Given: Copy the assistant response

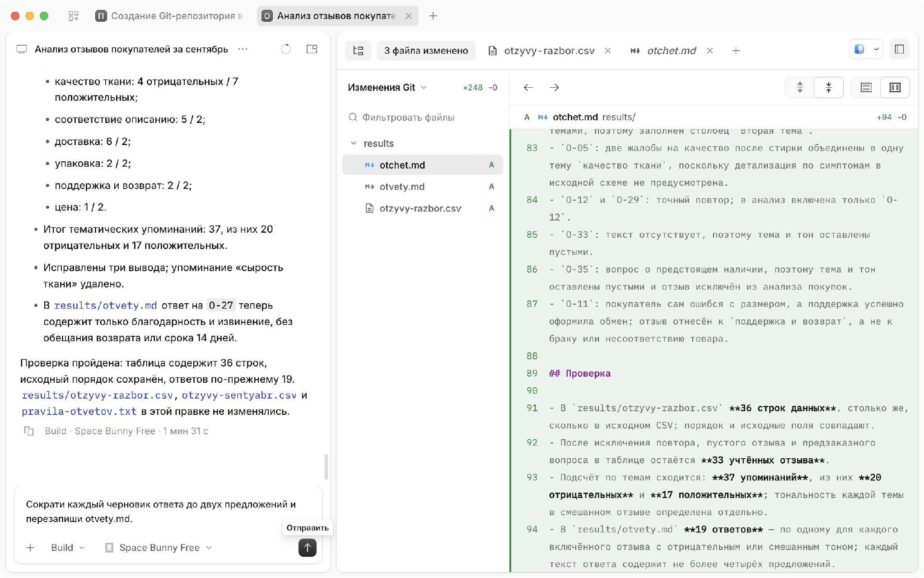Looking at the screenshot, I should click(x=29, y=431).
